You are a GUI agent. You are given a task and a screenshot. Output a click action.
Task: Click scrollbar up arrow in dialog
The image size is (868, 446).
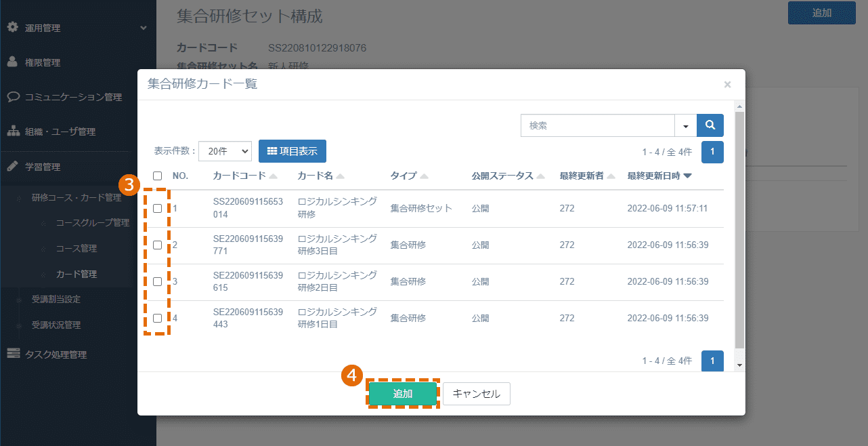739,106
